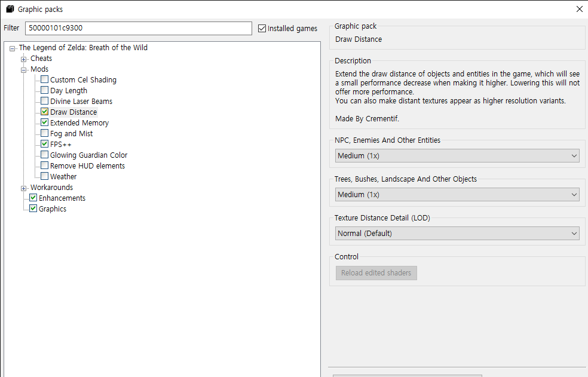Select the Graphics tree label
Image resolution: width=588 pixels, height=377 pixels.
(53, 209)
